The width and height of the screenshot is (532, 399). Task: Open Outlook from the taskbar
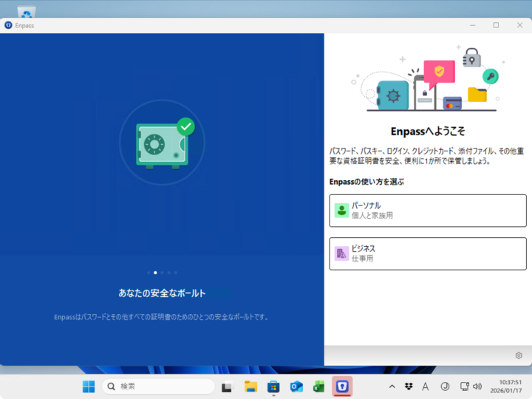[x=296, y=386]
